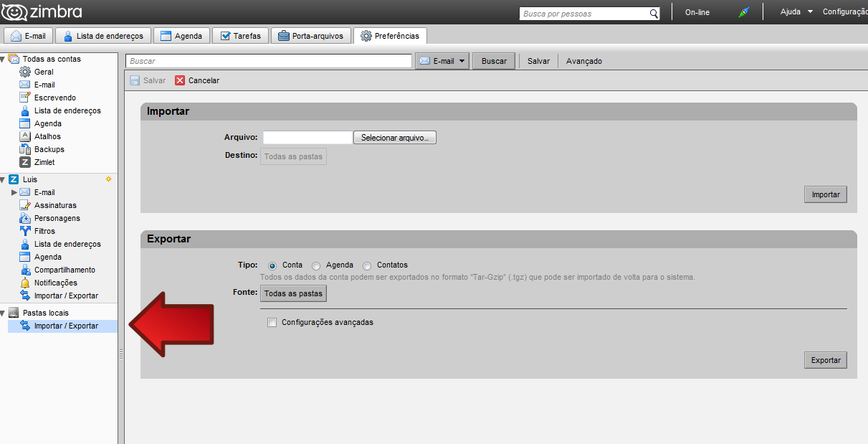This screenshot has height=444, width=868.
Task: Expand the E-mail folder under Luis
Action: point(14,192)
